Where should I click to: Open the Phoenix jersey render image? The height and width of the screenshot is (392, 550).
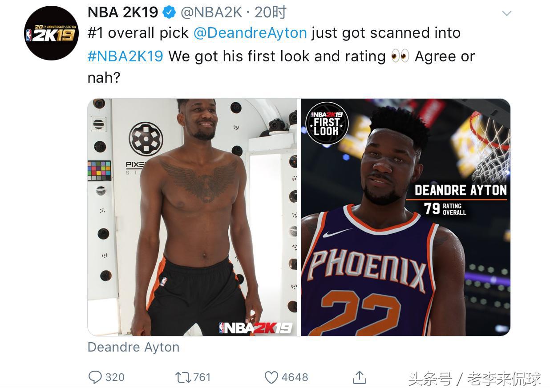click(405, 217)
